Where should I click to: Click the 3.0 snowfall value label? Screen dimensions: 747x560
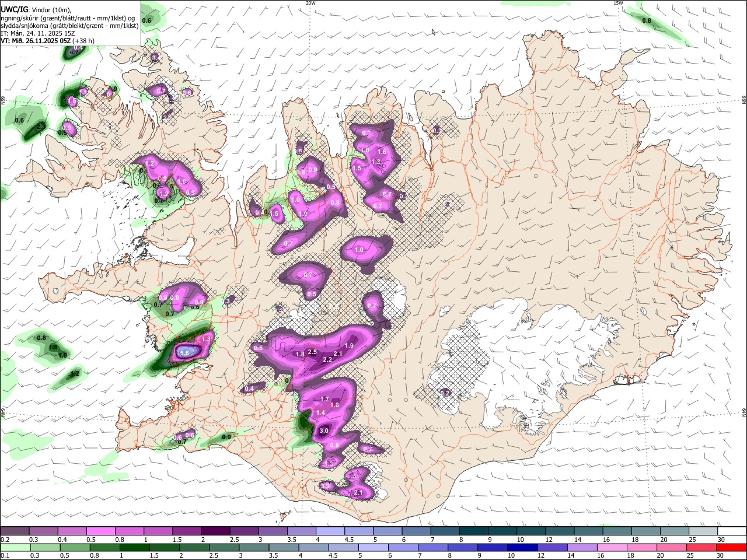[324, 430]
